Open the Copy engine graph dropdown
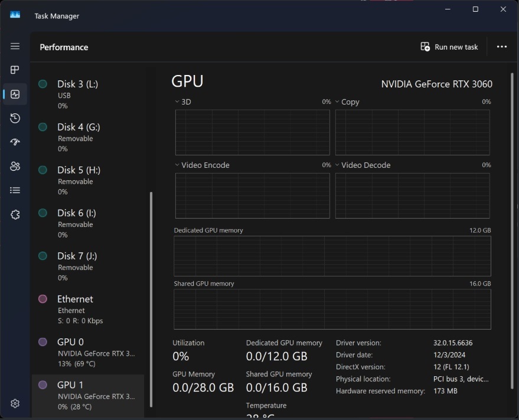Image resolution: width=519 pixels, height=420 pixels. coord(347,102)
